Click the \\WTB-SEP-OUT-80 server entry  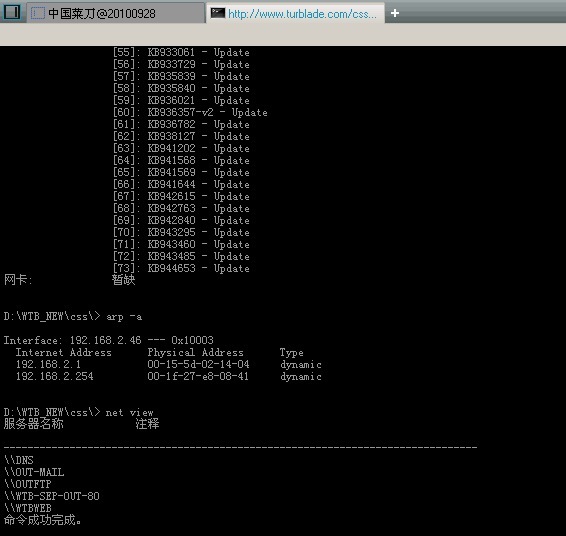pos(52,496)
